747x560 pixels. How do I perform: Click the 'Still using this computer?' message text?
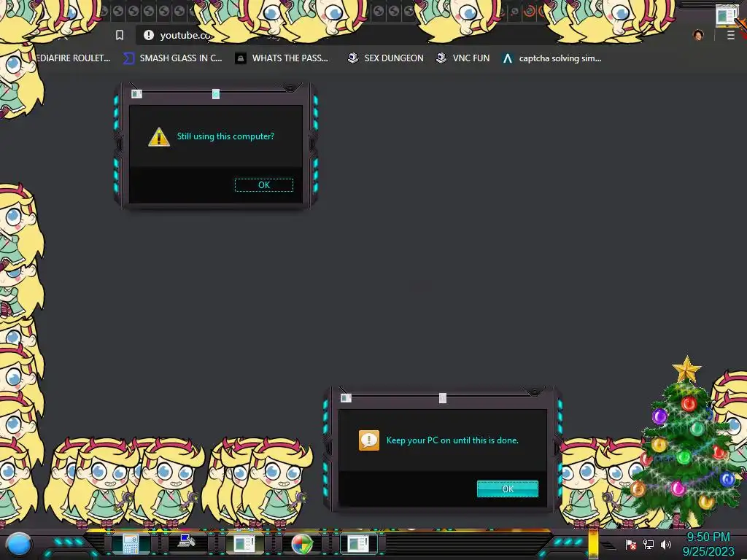click(x=225, y=136)
